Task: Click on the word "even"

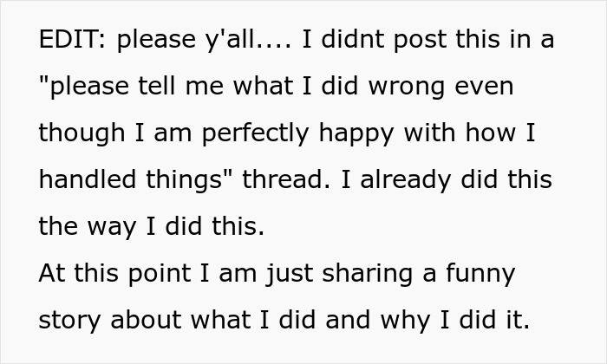Action: (x=484, y=88)
